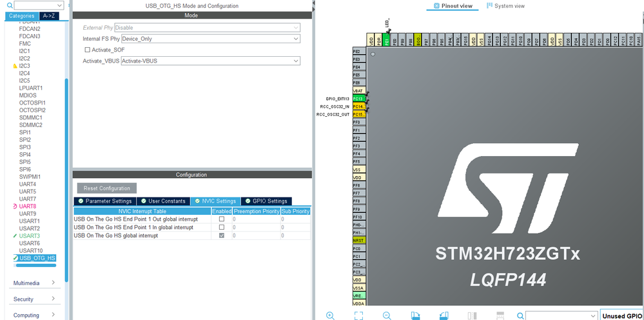Image resolution: width=644 pixels, height=320 pixels.
Task: Click the vertical split layout icon
Action: point(472,315)
